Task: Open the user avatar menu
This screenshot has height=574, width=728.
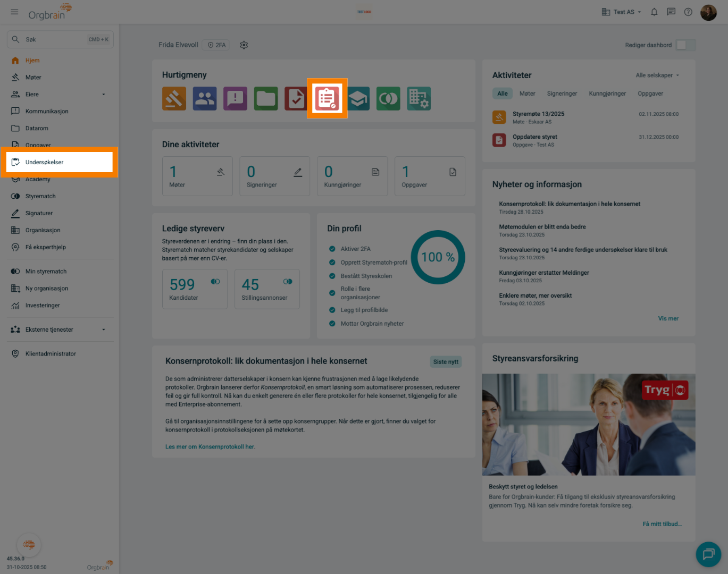Action: point(708,12)
